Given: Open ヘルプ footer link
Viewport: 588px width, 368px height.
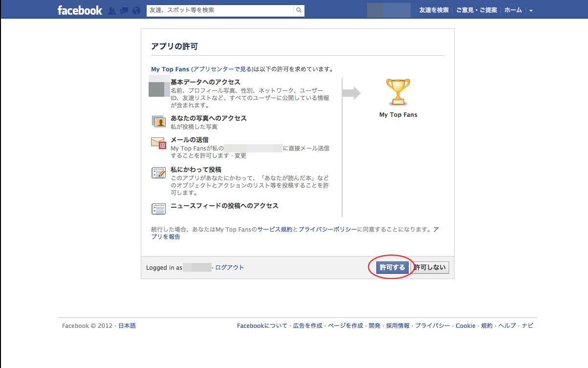Looking at the screenshot, I should [507, 326].
